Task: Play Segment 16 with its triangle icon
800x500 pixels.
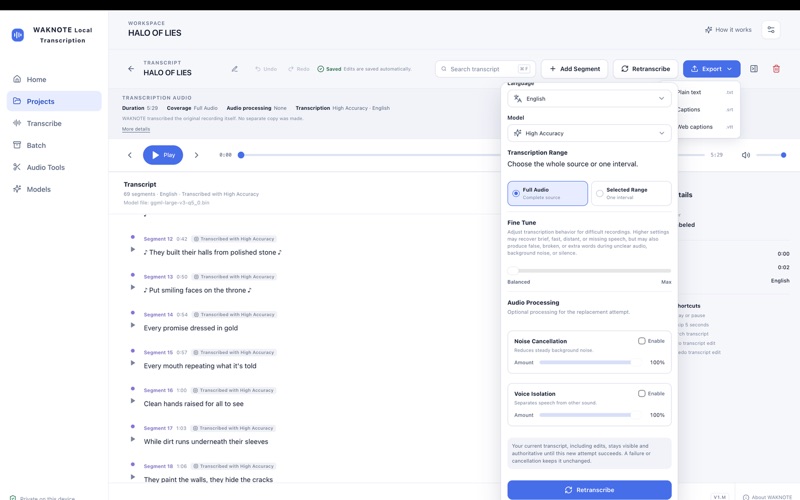Action: coord(133,401)
